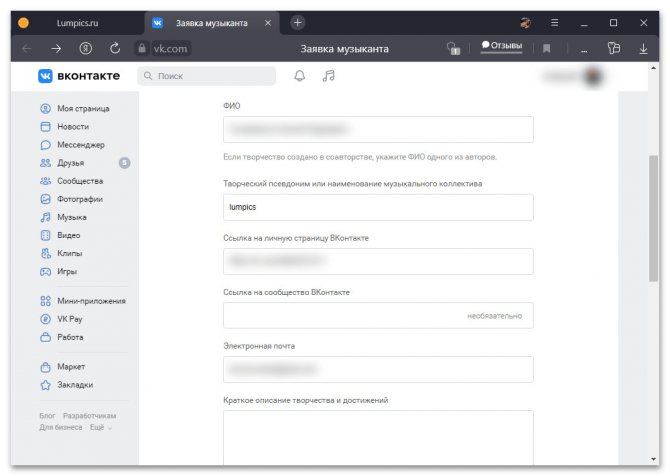Click the creative pseudonym field containing lumpics
670x476 pixels.
[378, 207]
